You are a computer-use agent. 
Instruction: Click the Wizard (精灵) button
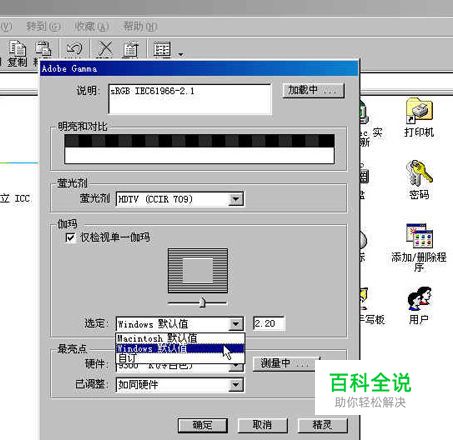[322, 425]
